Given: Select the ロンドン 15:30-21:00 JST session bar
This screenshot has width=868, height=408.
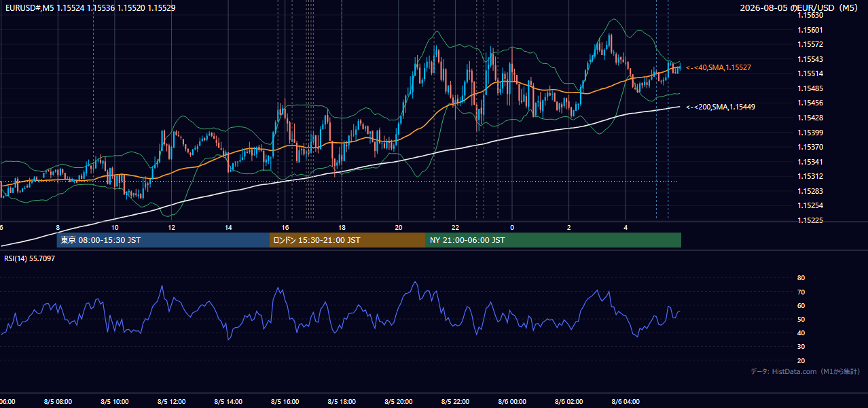Looking at the screenshot, I should click(348, 240).
